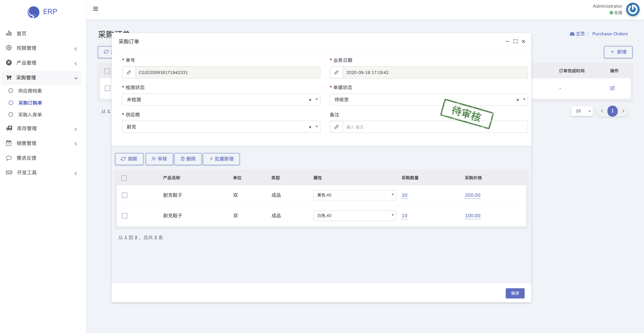The image size is (644, 333).
Task: Open the page size 20 dropdown
Action: tap(582, 111)
